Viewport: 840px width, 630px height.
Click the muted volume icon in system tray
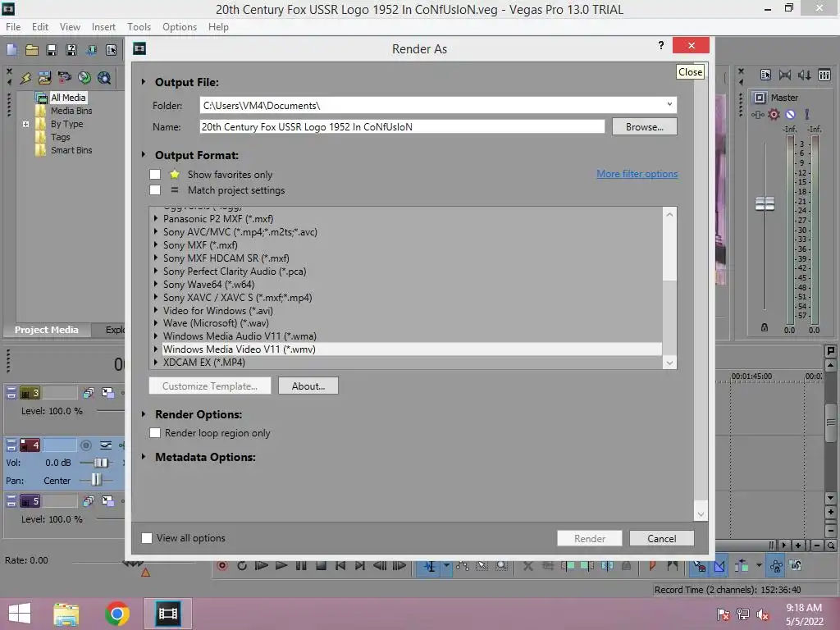763,614
